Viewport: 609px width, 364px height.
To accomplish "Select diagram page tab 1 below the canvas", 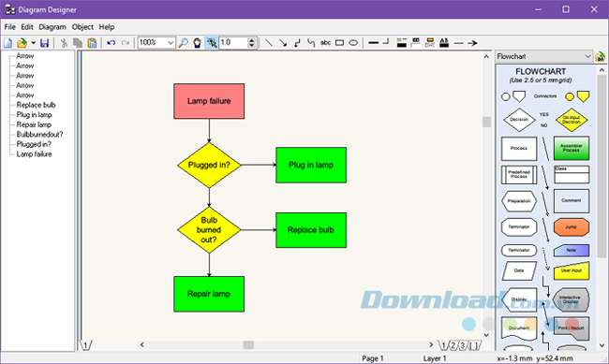I will click(86, 345).
